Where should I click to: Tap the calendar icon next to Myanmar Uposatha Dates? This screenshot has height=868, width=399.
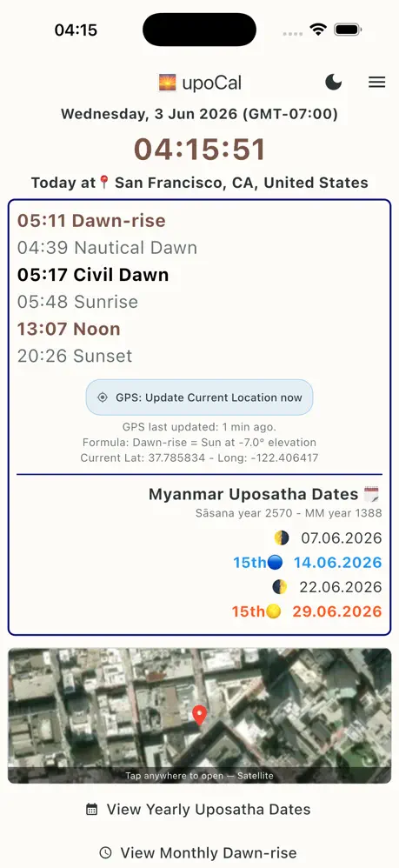point(371,494)
